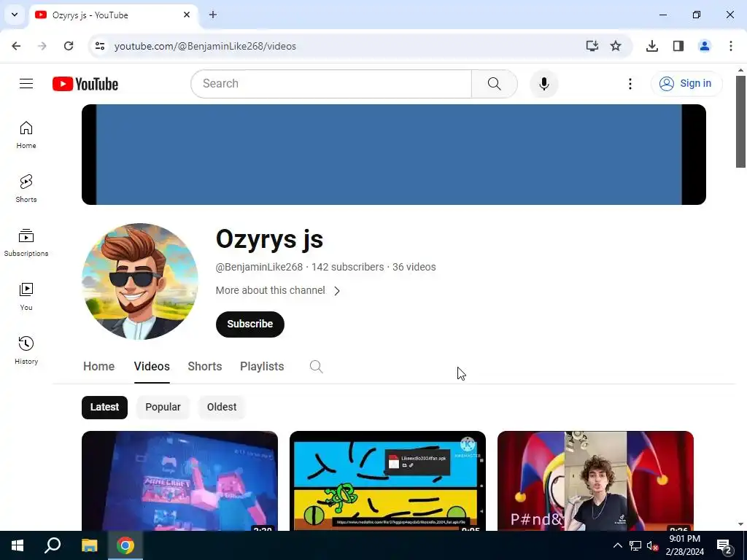Click the address bar URL
The image size is (747, 560).
[x=205, y=46]
